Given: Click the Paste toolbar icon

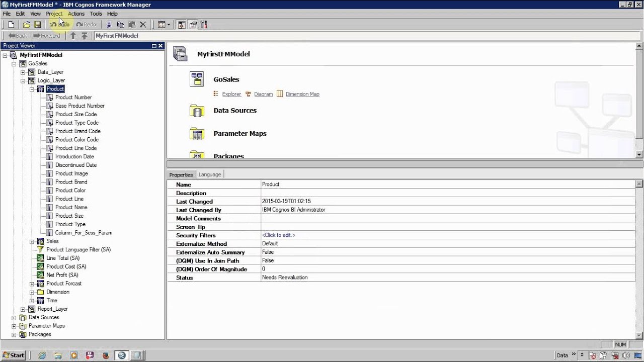Looking at the screenshot, I should pyautogui.click(x=132, y=25).
